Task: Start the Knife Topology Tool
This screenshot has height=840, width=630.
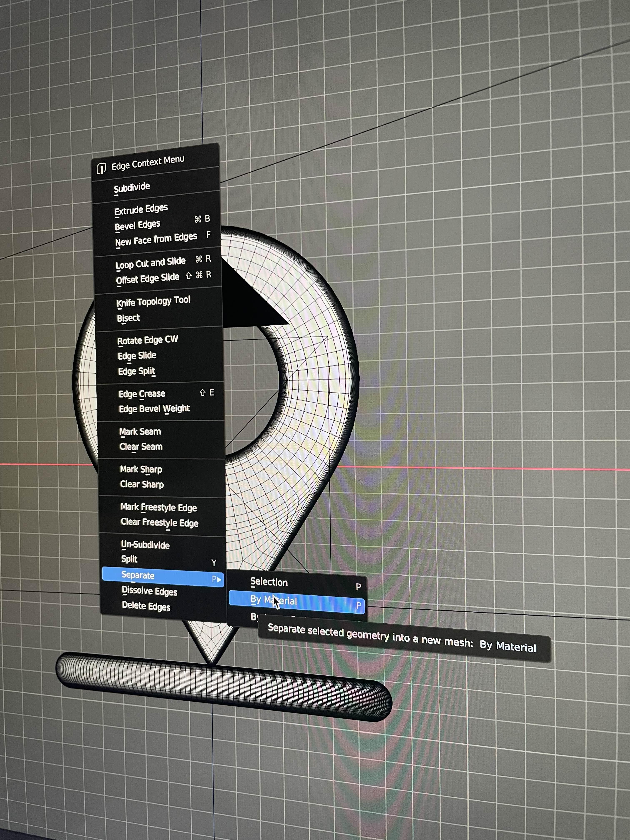Action: [153, 301]
